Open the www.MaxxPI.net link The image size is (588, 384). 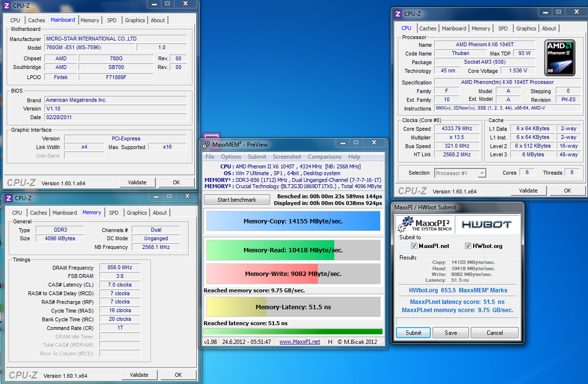(300, 342)
